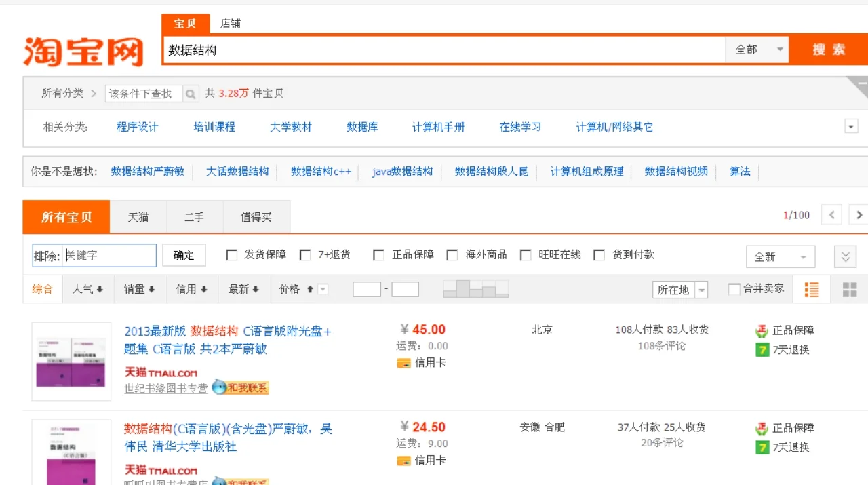Click the 确定 button beside the exclude field

click(x=184, y=255)
